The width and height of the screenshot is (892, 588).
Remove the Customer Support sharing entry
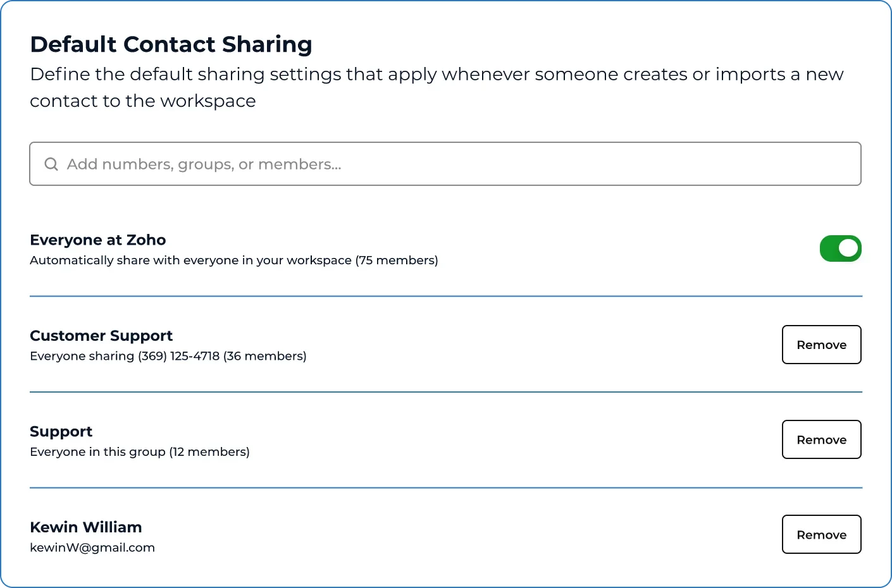[x=821, y=345]
